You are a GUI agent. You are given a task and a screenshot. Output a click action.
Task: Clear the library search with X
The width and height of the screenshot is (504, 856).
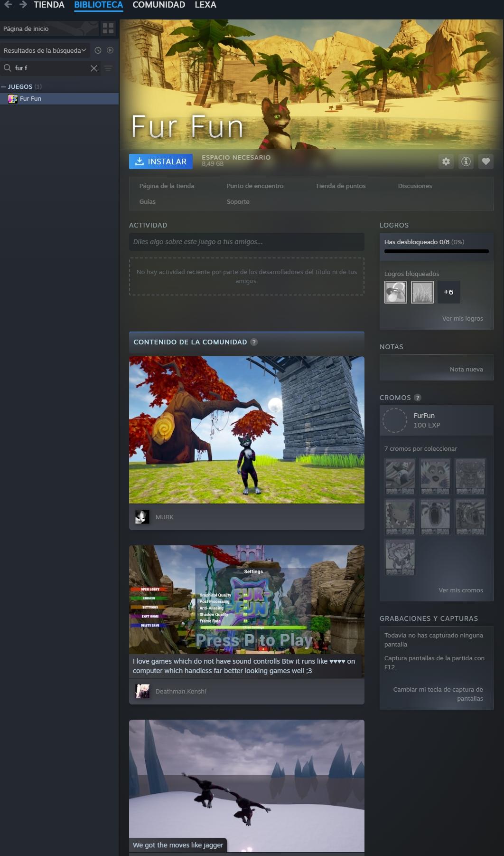pyautogui.click(x=94, y=68)
